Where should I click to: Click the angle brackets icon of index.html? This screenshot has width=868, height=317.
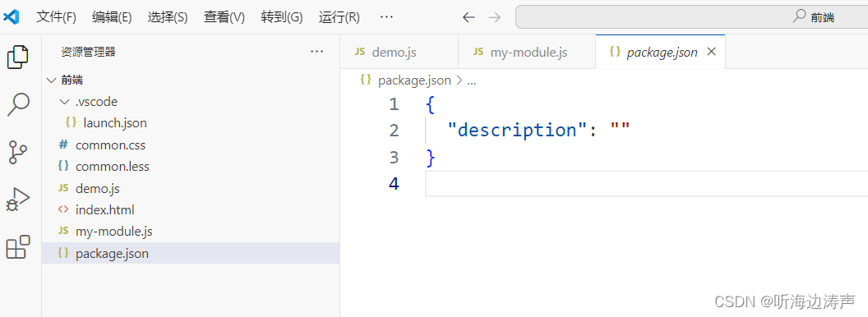coord(63,209)
